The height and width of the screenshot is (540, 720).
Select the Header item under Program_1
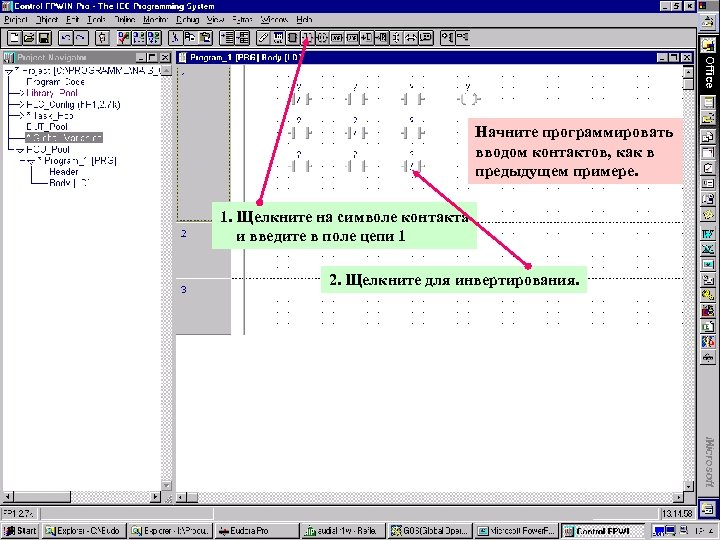click(63, 172)
